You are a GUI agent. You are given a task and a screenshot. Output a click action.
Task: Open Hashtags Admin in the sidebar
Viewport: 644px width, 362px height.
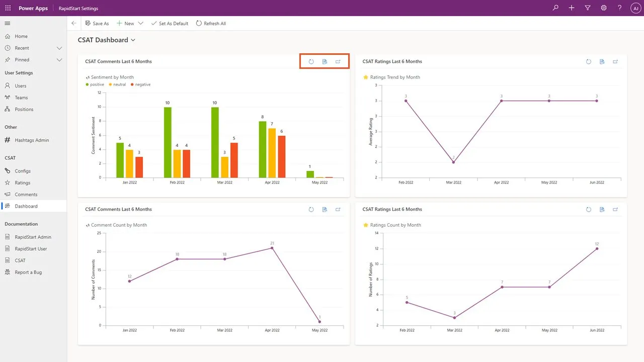(x=32, y=140)
